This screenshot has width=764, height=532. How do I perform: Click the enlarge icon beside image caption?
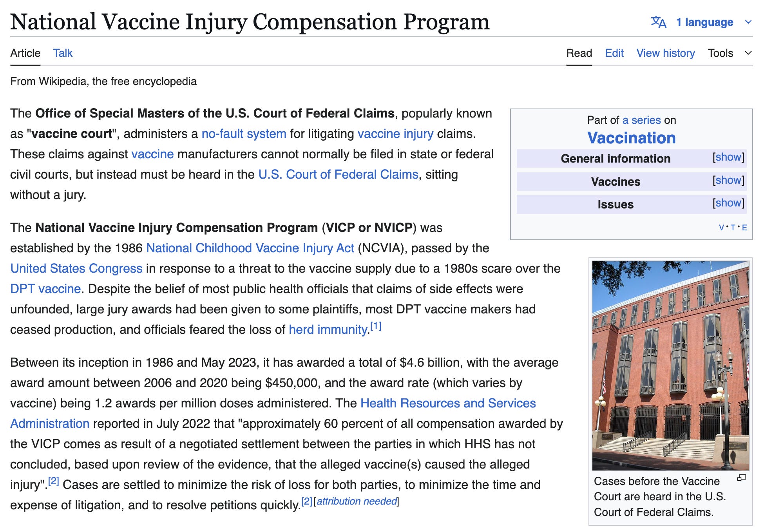coord(741,478)
